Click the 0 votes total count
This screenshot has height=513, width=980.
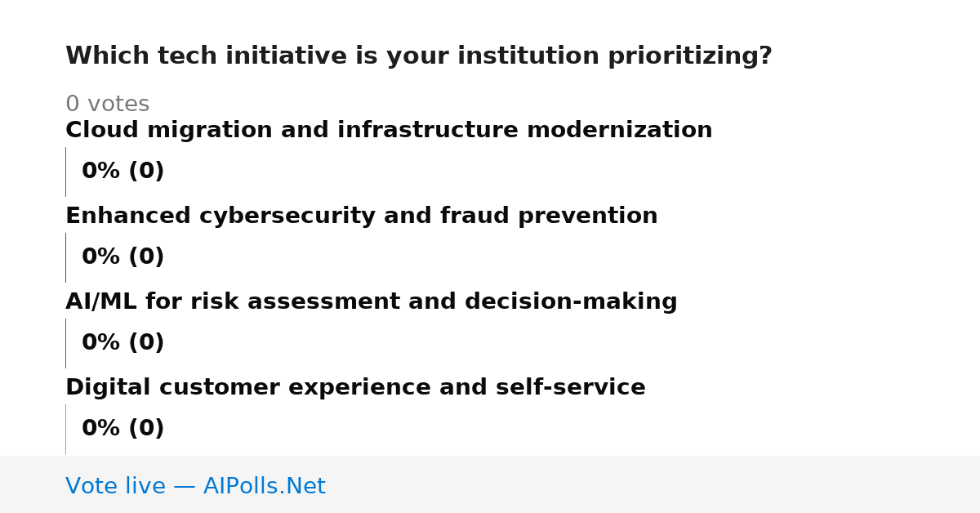point(108,105)
